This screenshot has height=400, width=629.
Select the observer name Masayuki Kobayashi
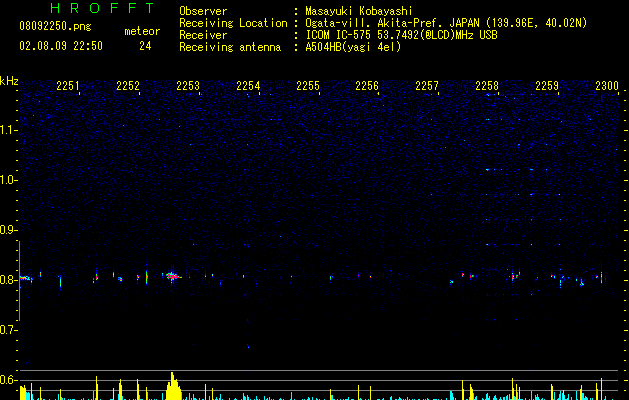tap(359, 11)
